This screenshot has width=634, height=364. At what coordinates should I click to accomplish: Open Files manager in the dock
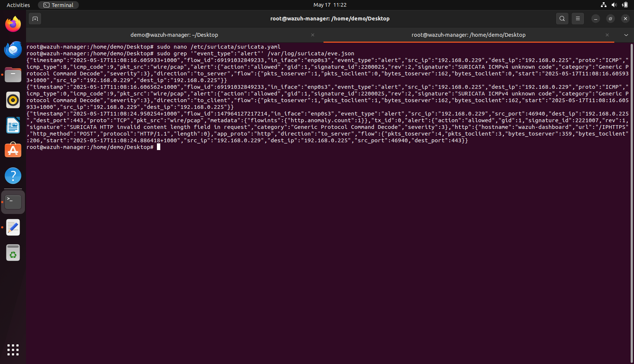13,75
